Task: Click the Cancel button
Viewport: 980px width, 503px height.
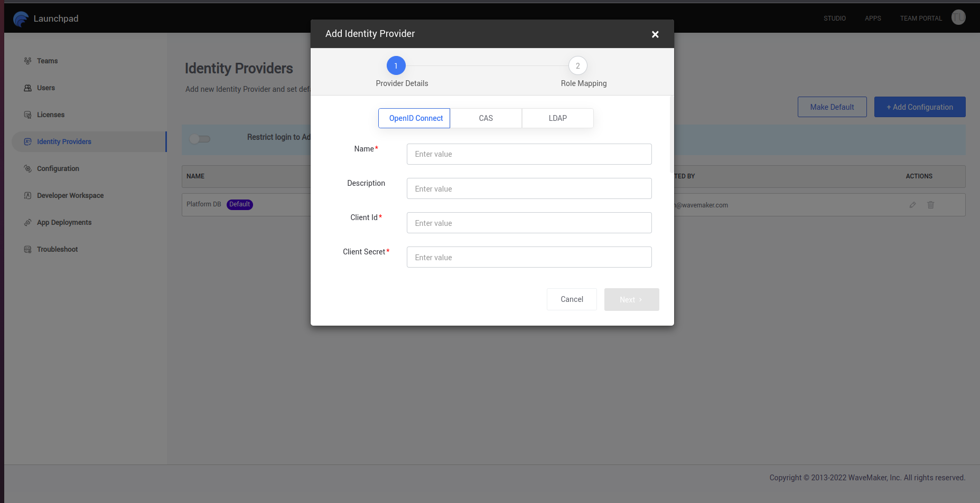Action: click(572, 299)
